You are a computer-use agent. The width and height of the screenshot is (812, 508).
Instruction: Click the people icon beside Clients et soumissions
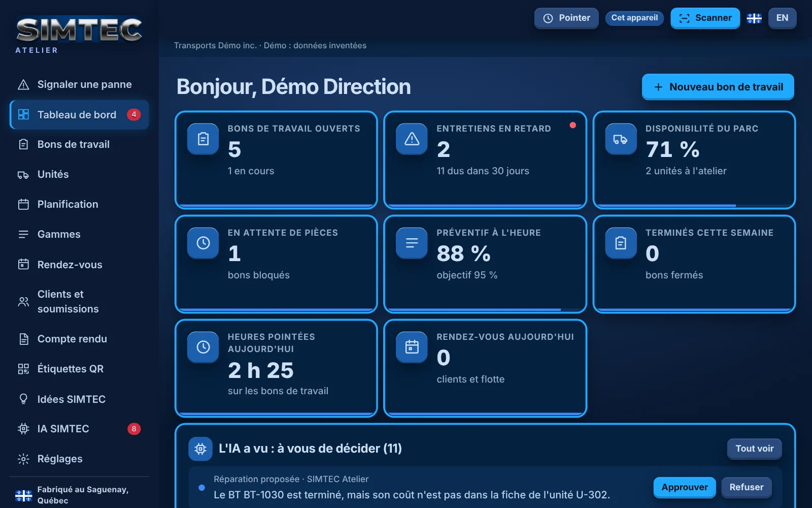(23, 302)
